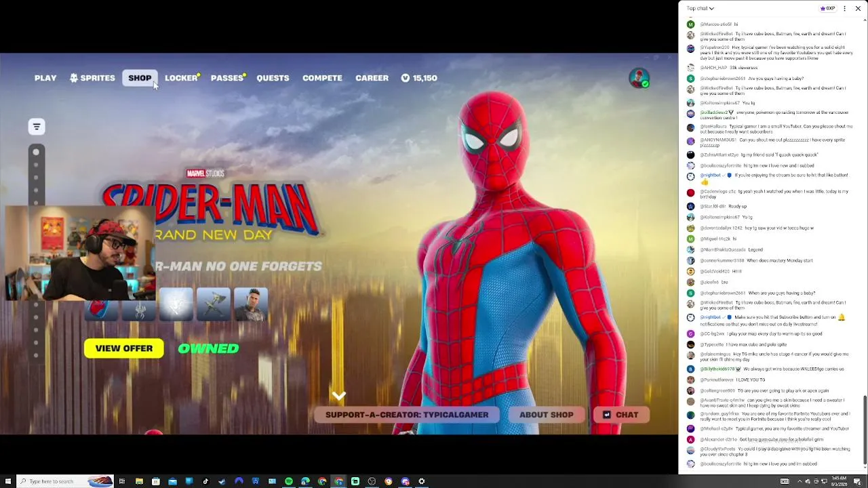Click username "@IanHallaura" in chat

pyautogui.click(x=715, y=126)
